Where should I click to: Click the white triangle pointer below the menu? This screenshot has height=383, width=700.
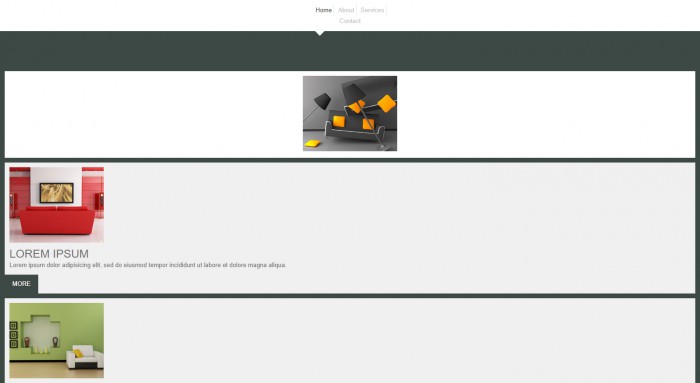point(320,33)
